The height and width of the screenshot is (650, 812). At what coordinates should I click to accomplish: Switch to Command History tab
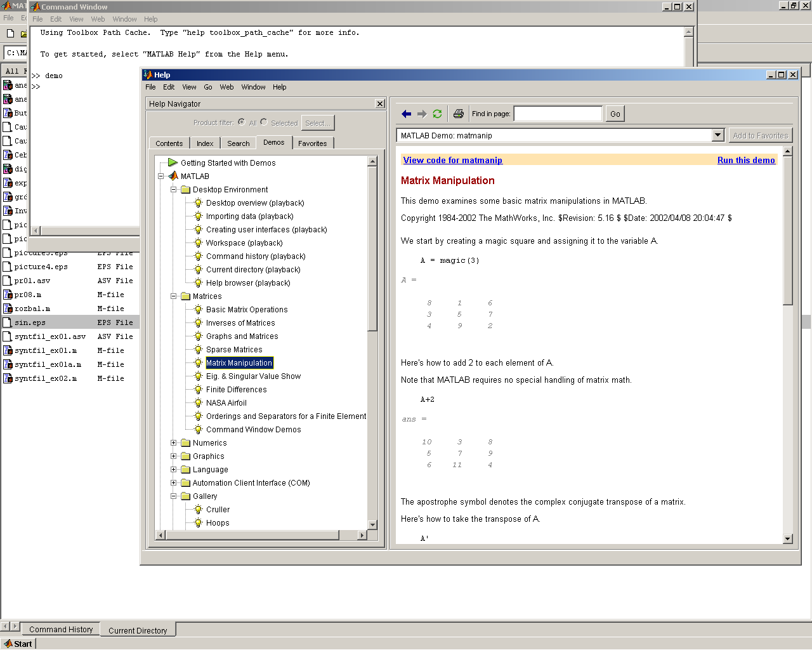61,630
